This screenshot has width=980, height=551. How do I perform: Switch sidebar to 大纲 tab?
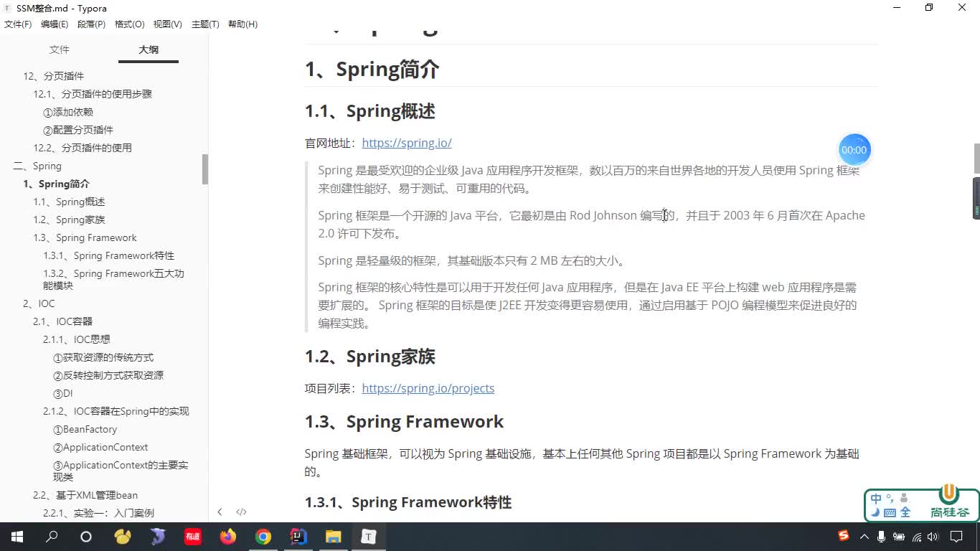tap(149, 50)
